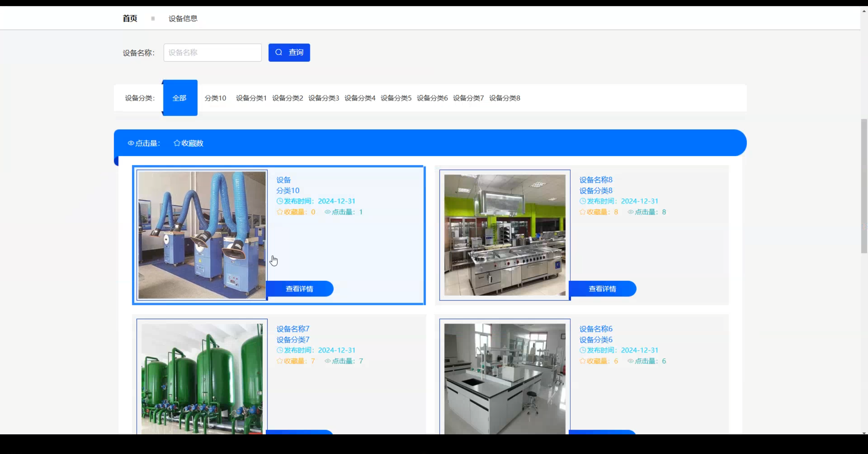
Task: Click the search magnifier icon in query button
Action: click(279, 52)
